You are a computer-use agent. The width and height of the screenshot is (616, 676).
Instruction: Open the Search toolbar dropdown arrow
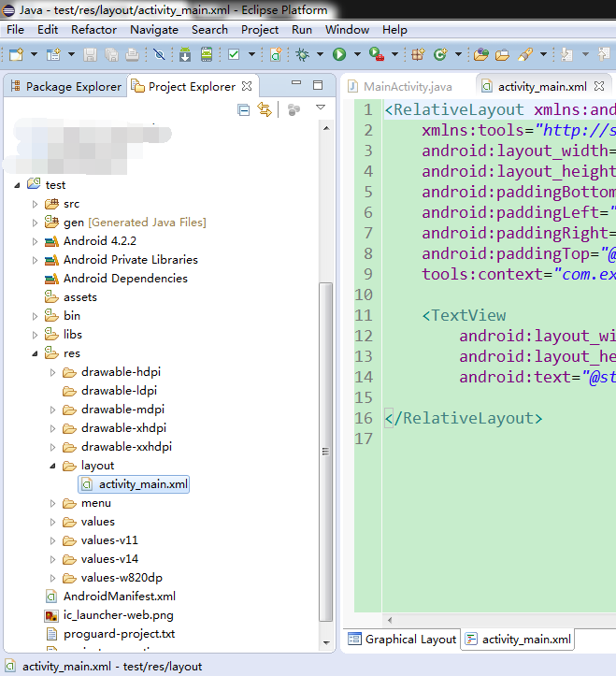(x=543, y=54)
